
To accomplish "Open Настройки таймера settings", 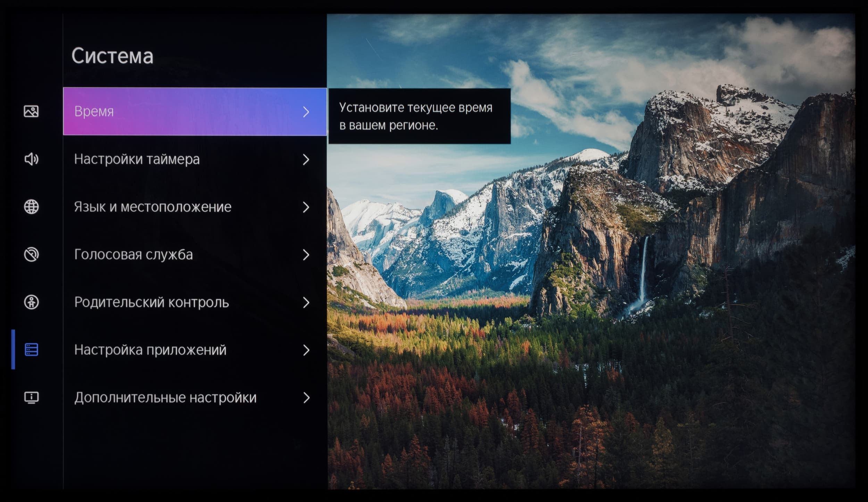I will tap(137, 159).
